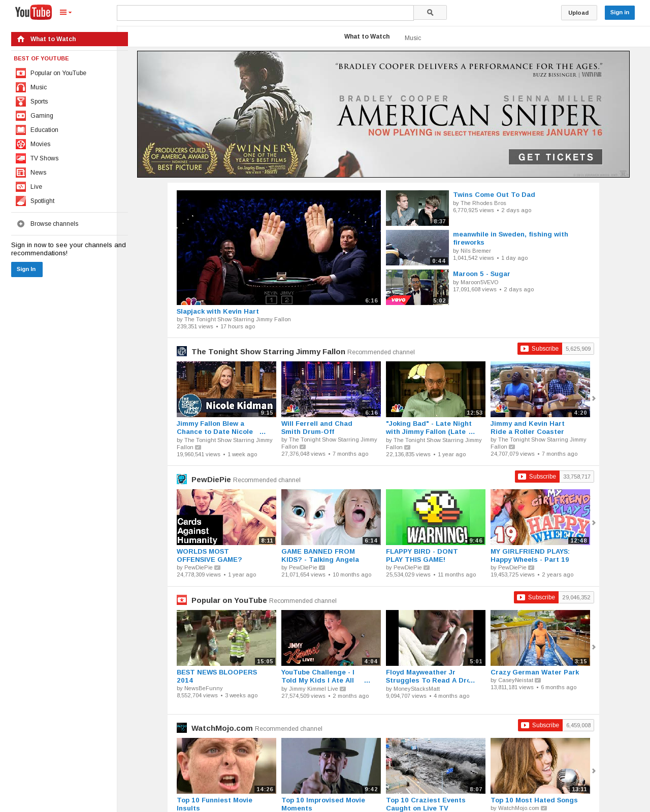Open the guide menu beside the logo
Image resolution: width=650 pixels, height=812 pixels.
66,13
